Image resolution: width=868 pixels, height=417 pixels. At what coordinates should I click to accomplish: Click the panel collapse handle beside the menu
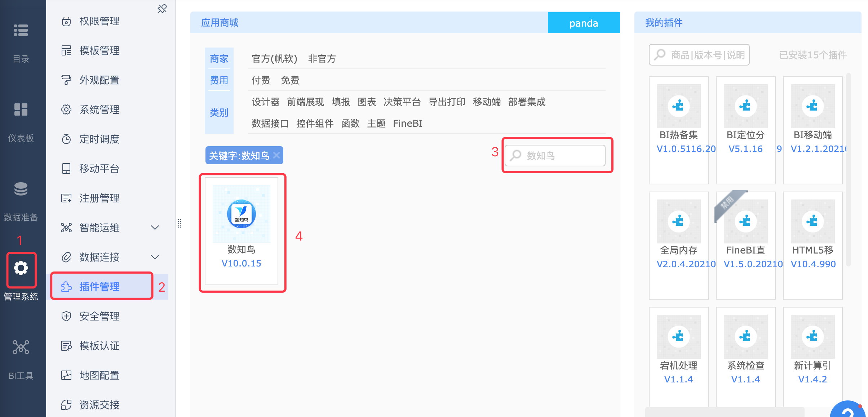(179, 223)
